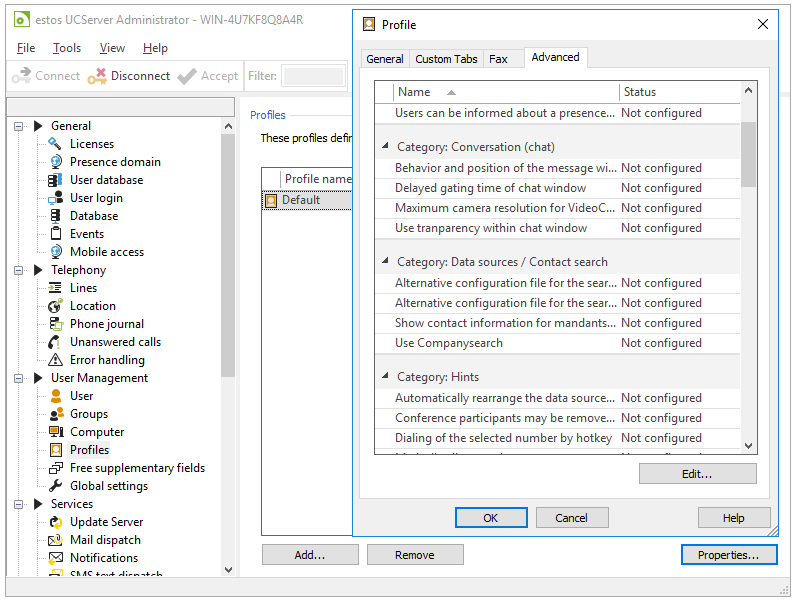Switch to the Custom Tabs tab
This screenshot has width=796, height=602.
[446, 59]
